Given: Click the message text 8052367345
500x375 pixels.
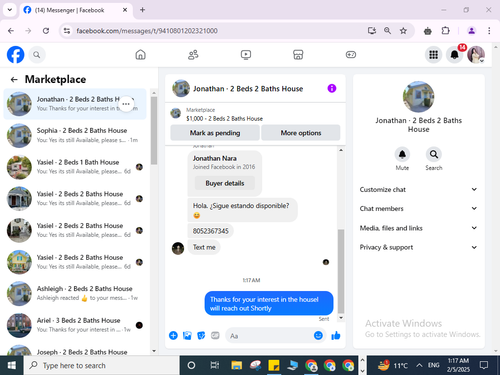Looking at the screenshot, I should 210,231.
